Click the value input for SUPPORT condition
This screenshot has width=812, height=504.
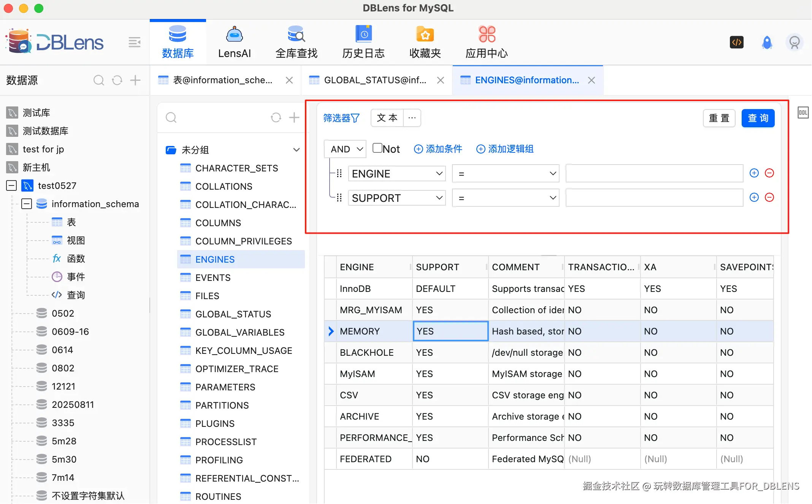click(x=654, y=198)
